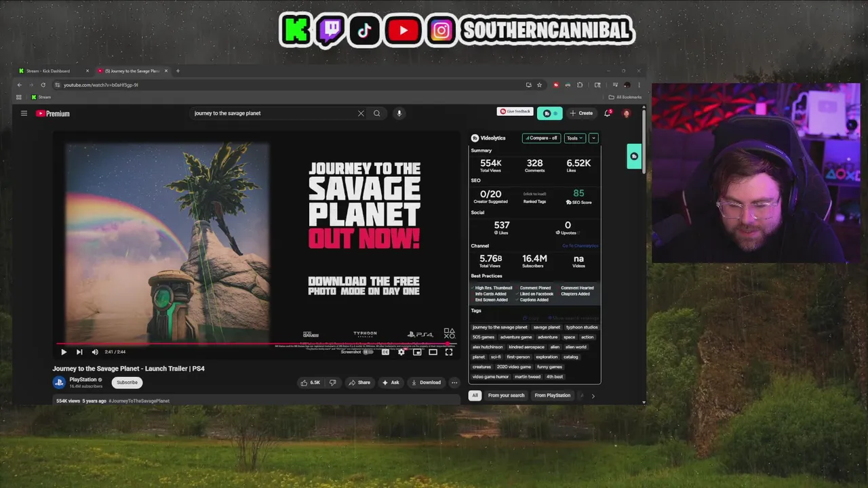Viewport: 868px width, 488px height.
Task: Open the Chrome three-dot menu
Action: [639, 85]
